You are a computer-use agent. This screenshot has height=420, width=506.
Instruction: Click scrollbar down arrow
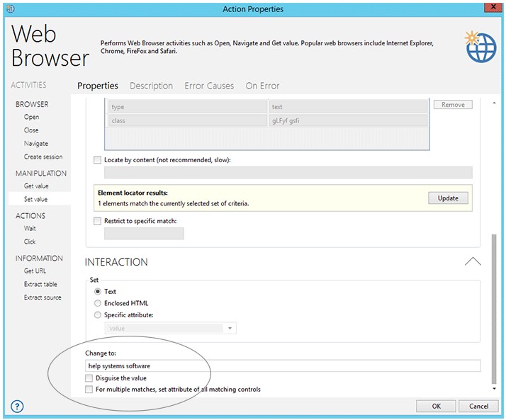(494, 389)
